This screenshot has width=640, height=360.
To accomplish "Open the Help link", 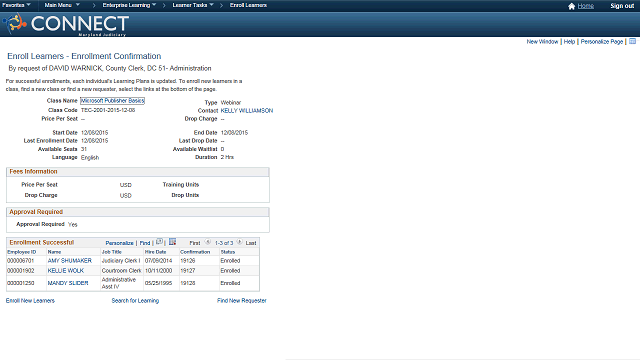I will [569, 42].
